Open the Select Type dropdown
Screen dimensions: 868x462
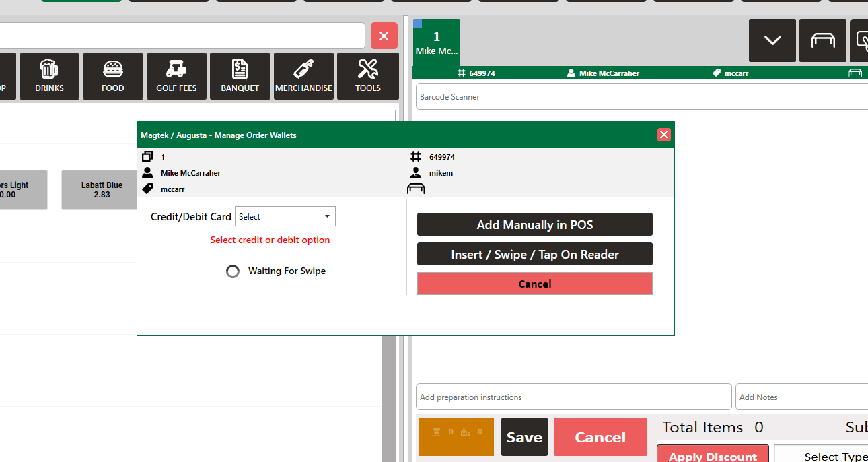[821, 455]
